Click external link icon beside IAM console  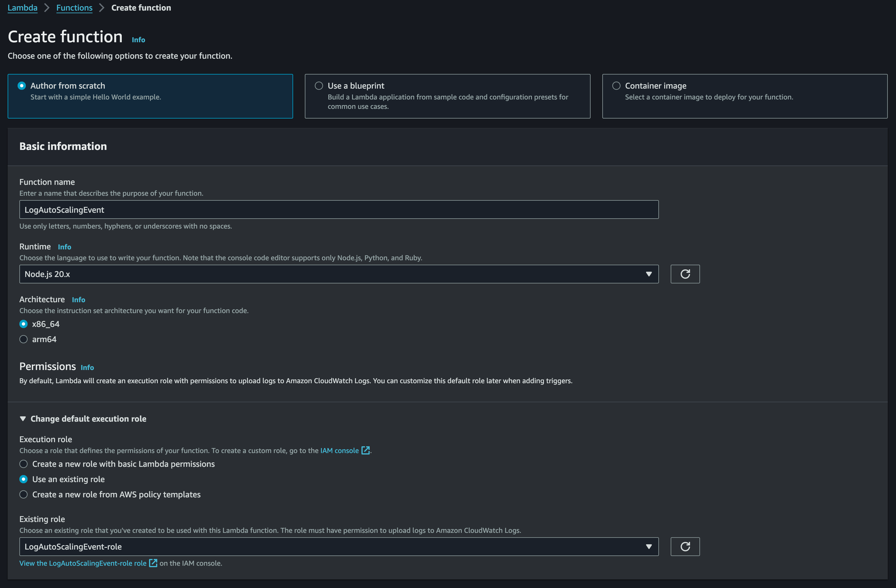click(365, 451)
